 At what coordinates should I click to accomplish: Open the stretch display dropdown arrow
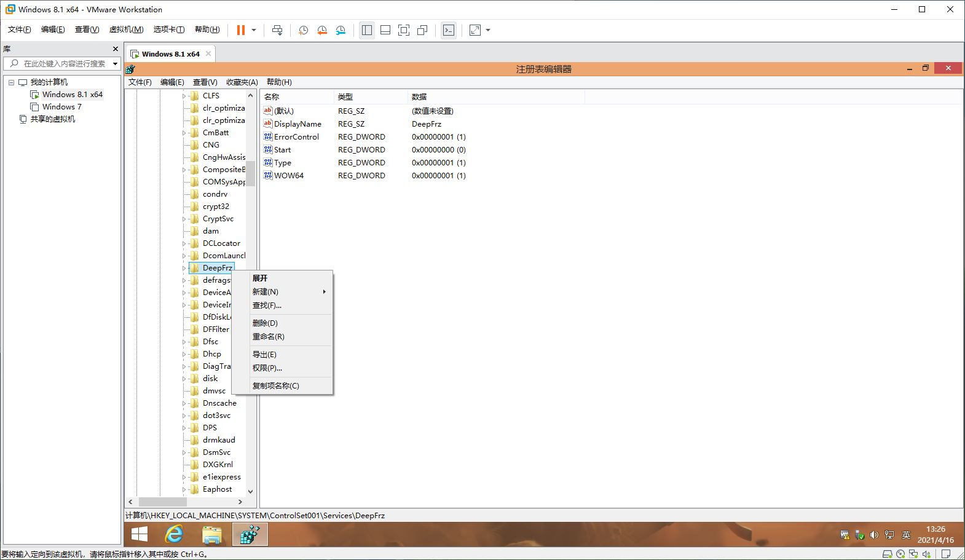click(x=488, y=30)
